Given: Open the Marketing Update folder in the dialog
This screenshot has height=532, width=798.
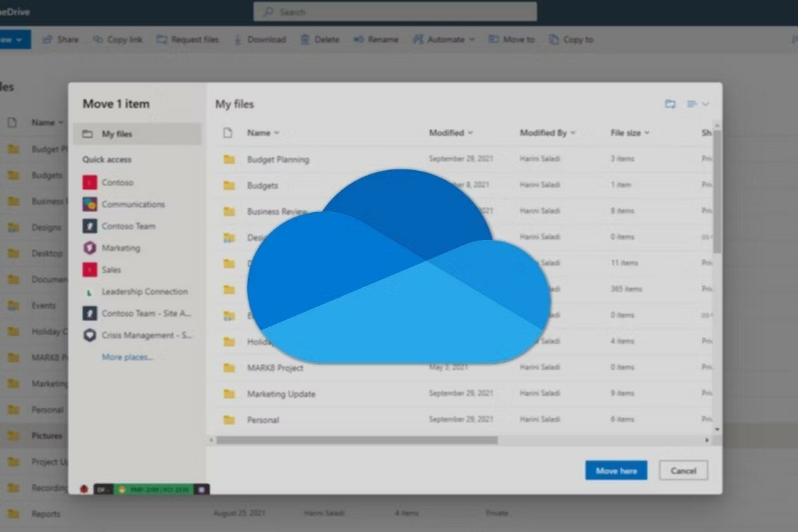Looking at the screenshot, I should pyautogui.click(x=281, y=394).
